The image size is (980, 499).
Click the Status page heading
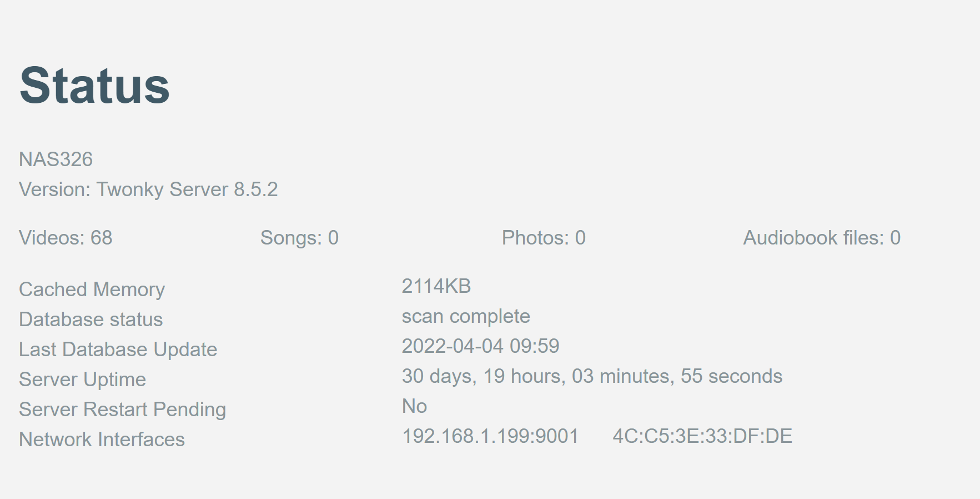click(x=94, y=86)
